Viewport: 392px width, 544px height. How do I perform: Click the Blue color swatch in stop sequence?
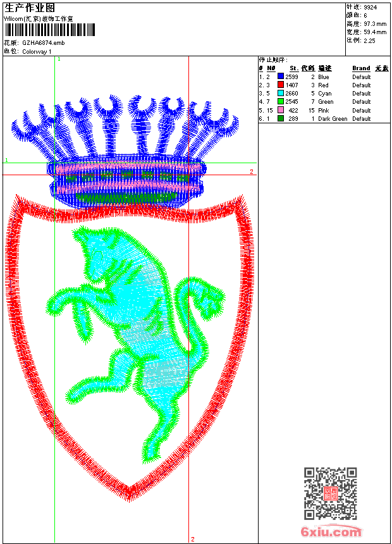point(281,77)
